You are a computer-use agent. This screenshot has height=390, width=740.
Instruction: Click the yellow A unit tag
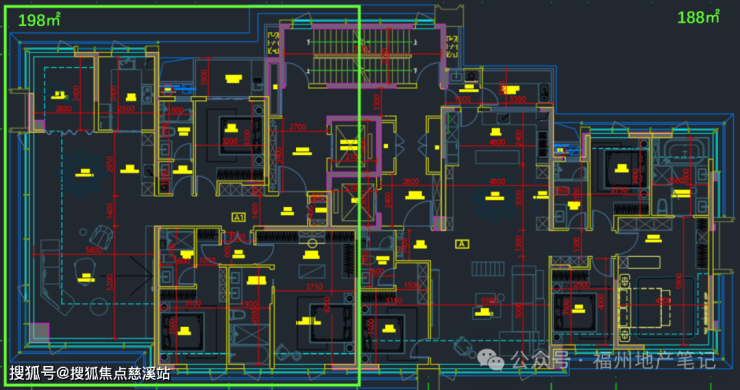tap(462, 244)
